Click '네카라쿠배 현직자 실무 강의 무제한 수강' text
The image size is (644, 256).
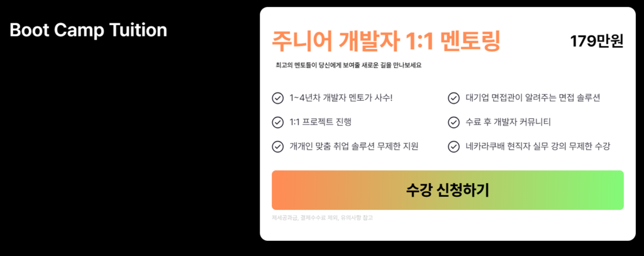(x=538, y=147)
